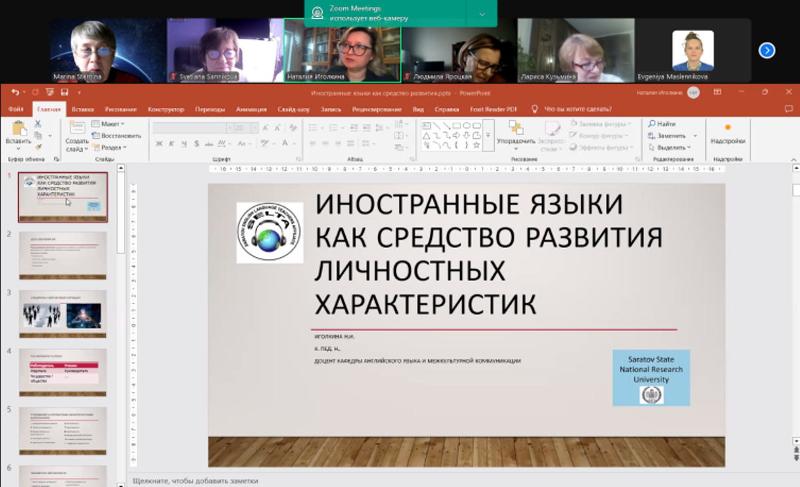Open the Arrange (Упорядочить) tool
Screen dimensions: 800x487
[x=515, y=134]
